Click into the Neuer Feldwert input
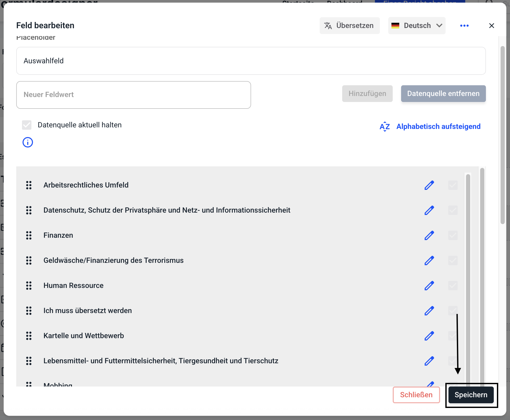 134,95
